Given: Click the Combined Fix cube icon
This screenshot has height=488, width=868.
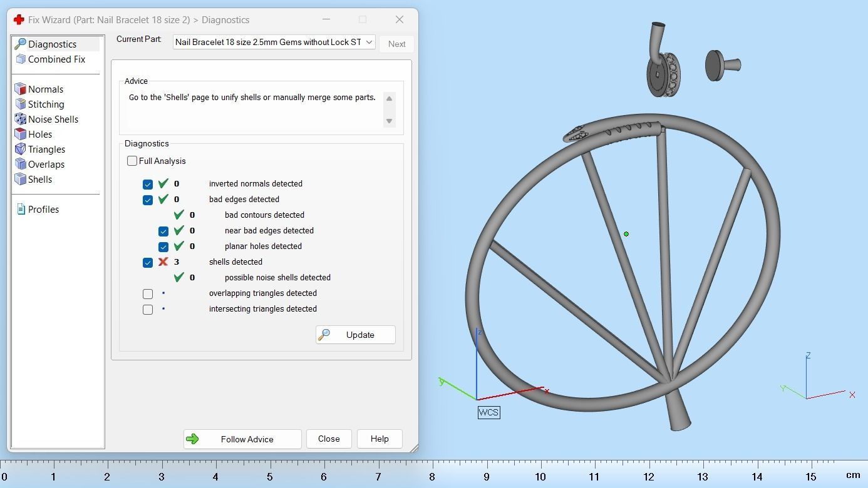Looking at the screenshot, I should pos(20,59).
